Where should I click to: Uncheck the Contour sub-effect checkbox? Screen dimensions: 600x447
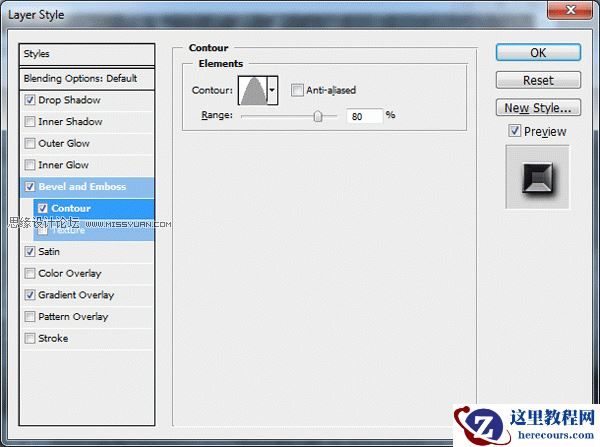[42, 208]
